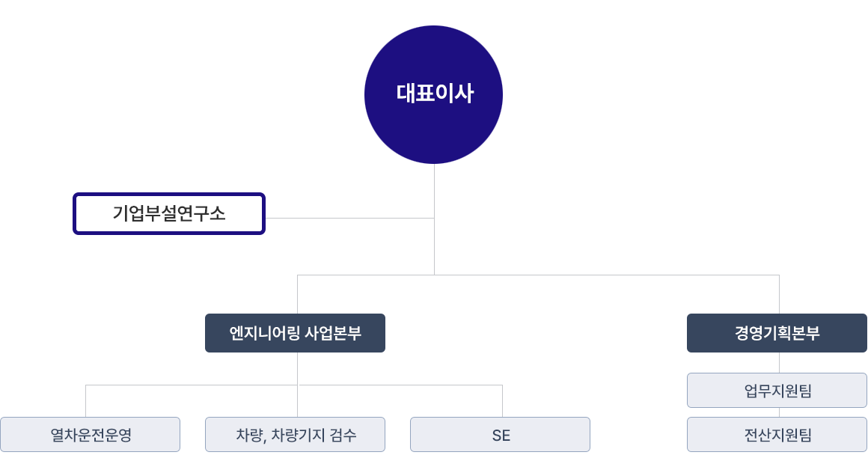Screen dimensions: 868x470
Task: Click the connector between 경영기획본부 and 업무지원팀
Action: point(779,362)
